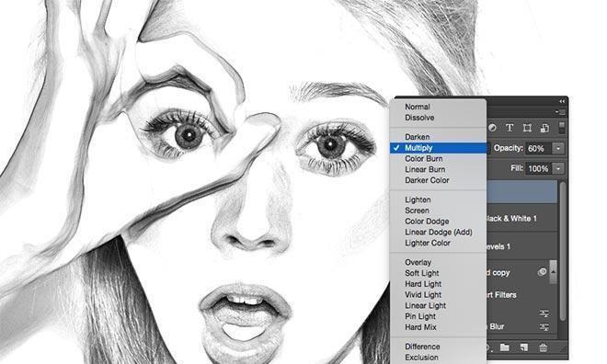Choose Linear Light blend mode
Screen dimensions: 607x364
coord(438,305)
